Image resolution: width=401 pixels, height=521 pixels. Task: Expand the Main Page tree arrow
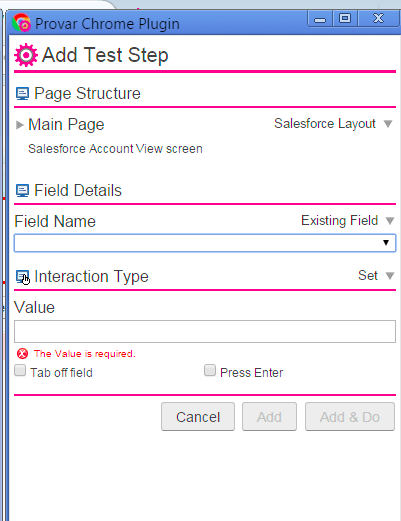[x=20, y=125]
